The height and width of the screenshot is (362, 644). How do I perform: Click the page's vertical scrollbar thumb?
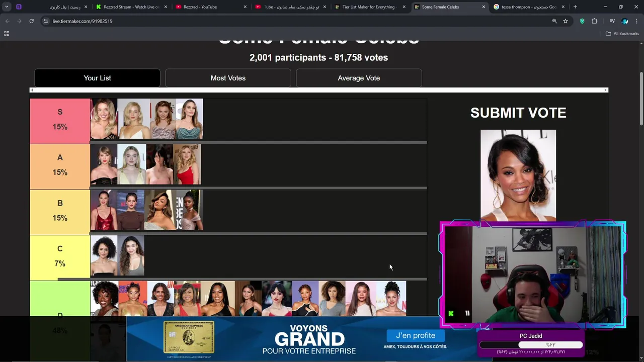click(641, 99)
